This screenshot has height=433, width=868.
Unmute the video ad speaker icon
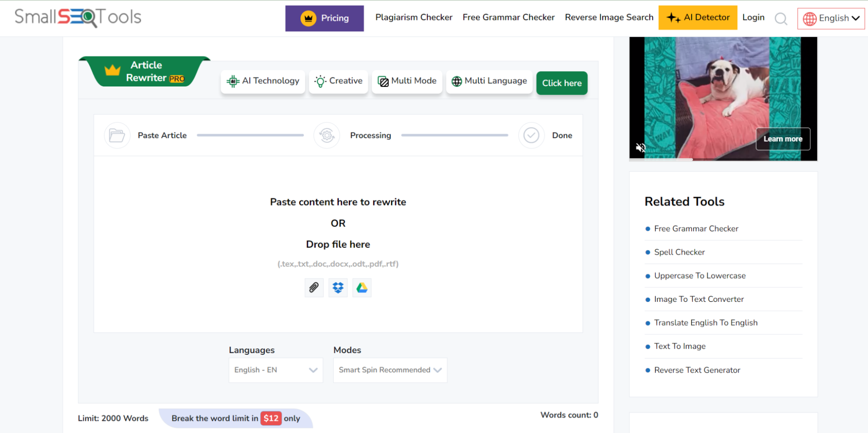point(641,148)
